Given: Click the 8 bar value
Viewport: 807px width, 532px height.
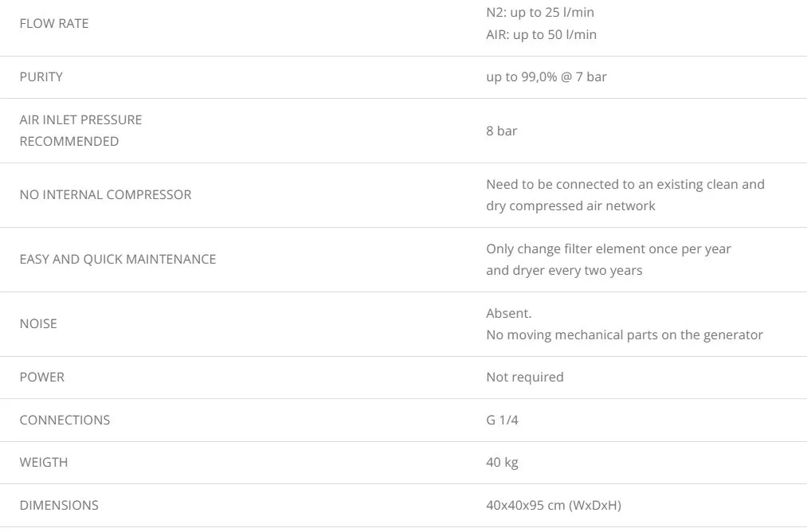Looking at the screenshot, I should [501, 131].
